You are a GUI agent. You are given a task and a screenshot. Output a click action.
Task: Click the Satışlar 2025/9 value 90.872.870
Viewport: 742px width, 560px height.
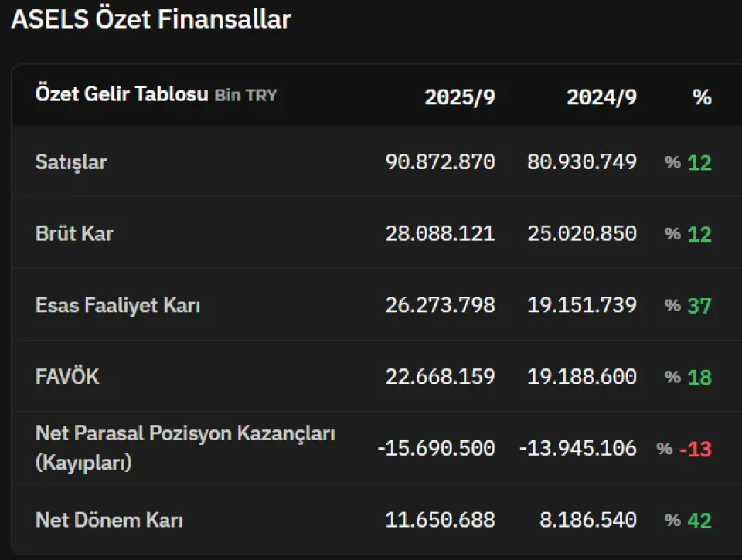(x=440, y=162)
